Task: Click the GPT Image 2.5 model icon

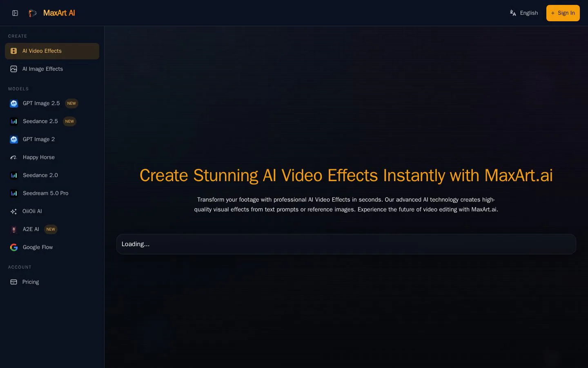Action: [14, 103]
